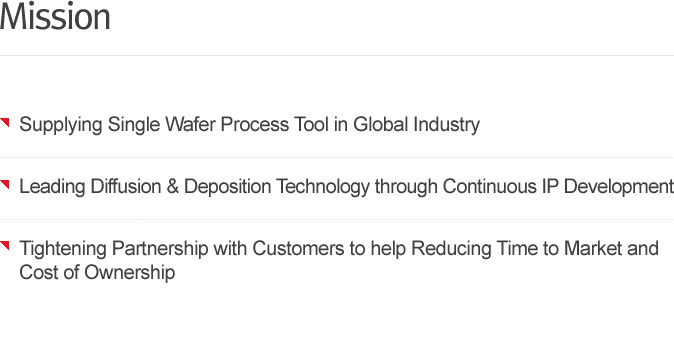Viewport: 674px width, 362px height.
Task: Click the words Deposition Technology
Action: point(277,187)
